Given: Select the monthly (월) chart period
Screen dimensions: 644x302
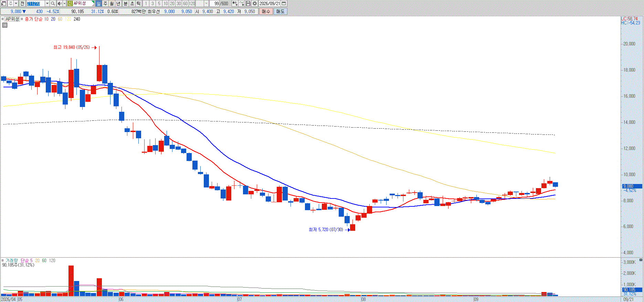Looking at the screenshot, I should click(112, 3).
